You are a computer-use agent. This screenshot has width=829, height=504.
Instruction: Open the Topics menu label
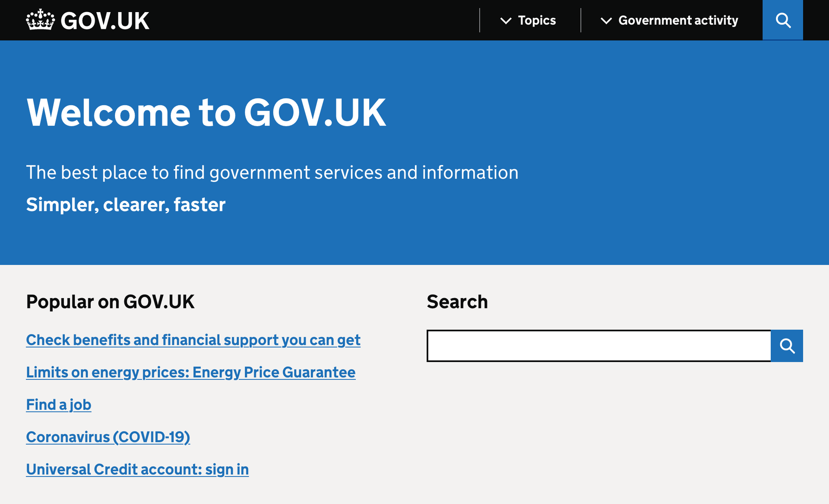[537, 20]
